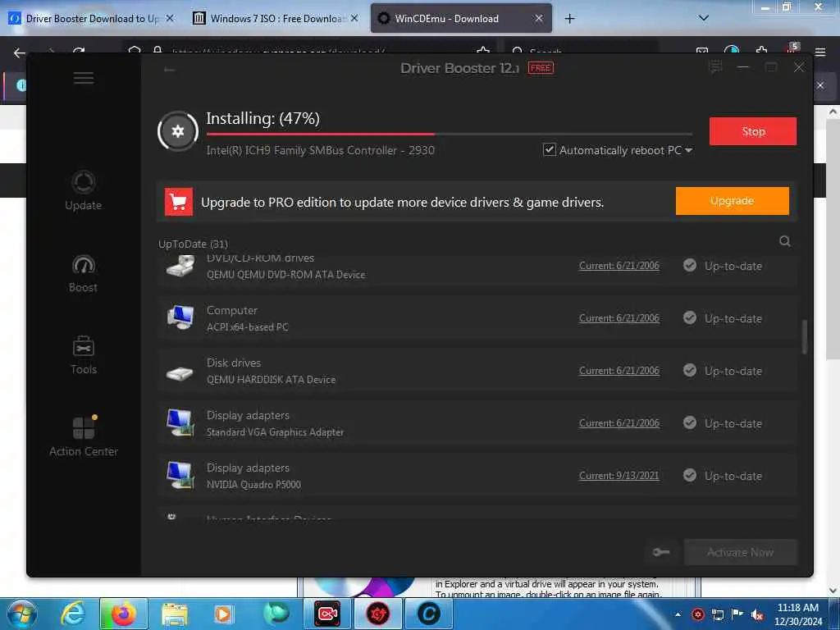Open Windows Media Player from taskbar
Image resolution: width=840 pixels, height=630 pixels.
(223, 614)
